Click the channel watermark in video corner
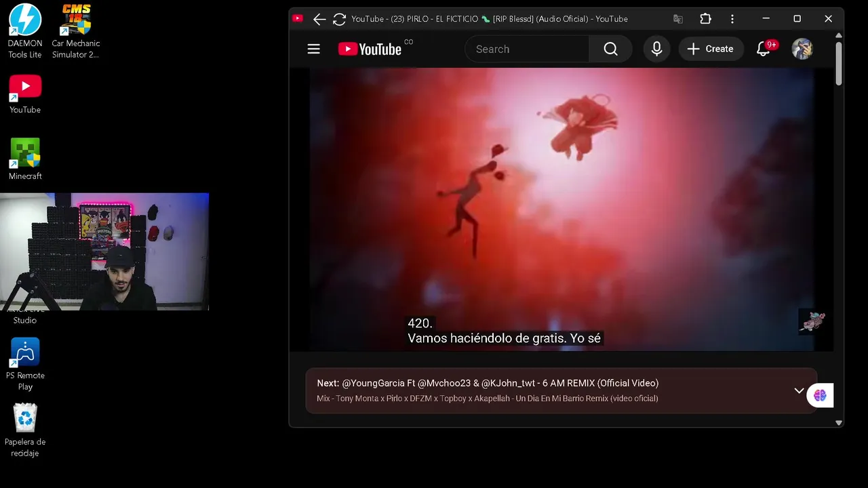Viewport: 868px width, 488px height. pos(812,323)
